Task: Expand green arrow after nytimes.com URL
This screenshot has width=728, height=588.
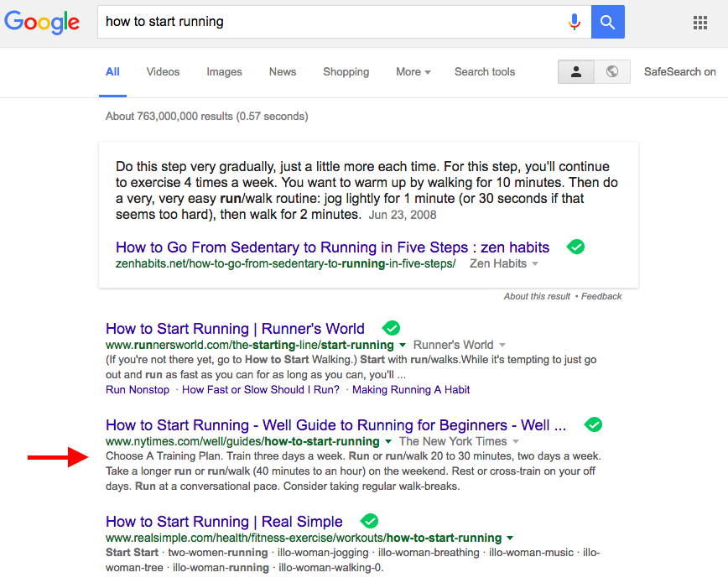Action: 388,442
